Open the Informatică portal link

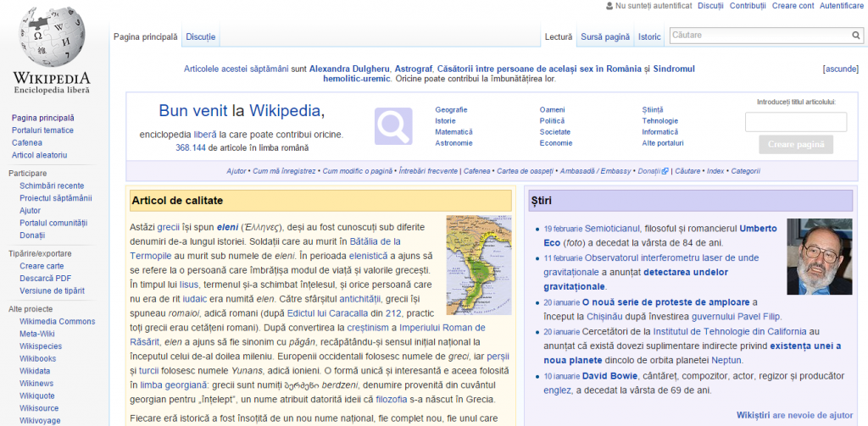click(x=659, y=132)
